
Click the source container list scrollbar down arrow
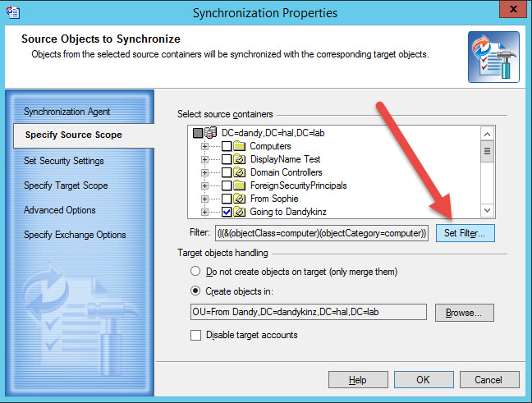click(487, 211)
